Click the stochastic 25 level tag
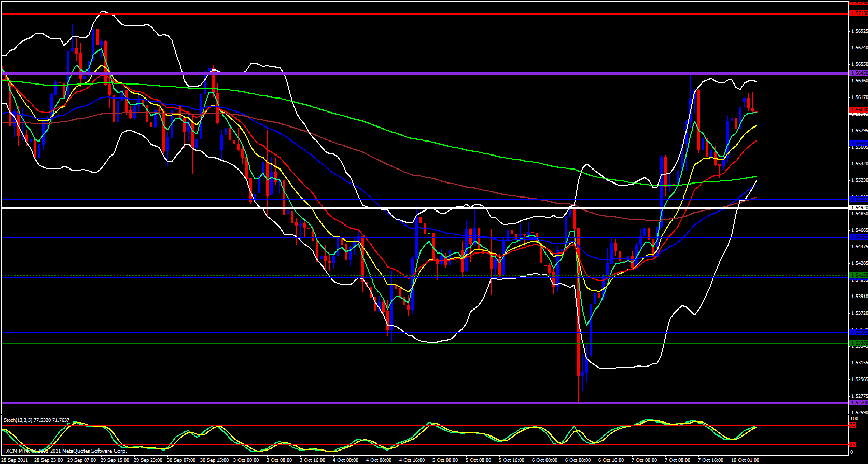The width and height of the screenshot is (868, 464). [852, 444]
